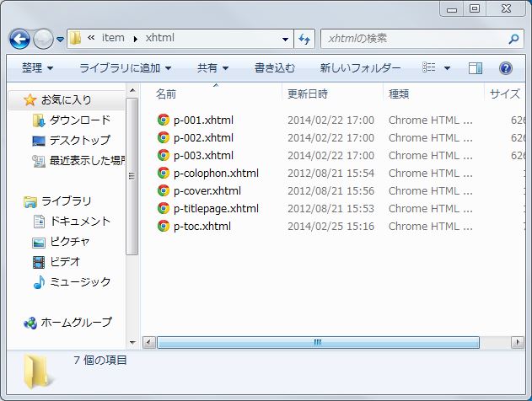Click the magnifier search icon

[513, 39]
